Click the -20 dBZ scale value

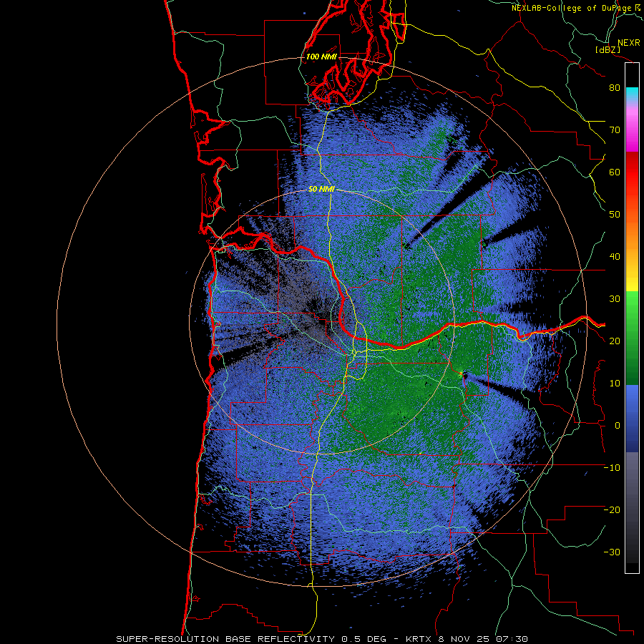(612, 509)
